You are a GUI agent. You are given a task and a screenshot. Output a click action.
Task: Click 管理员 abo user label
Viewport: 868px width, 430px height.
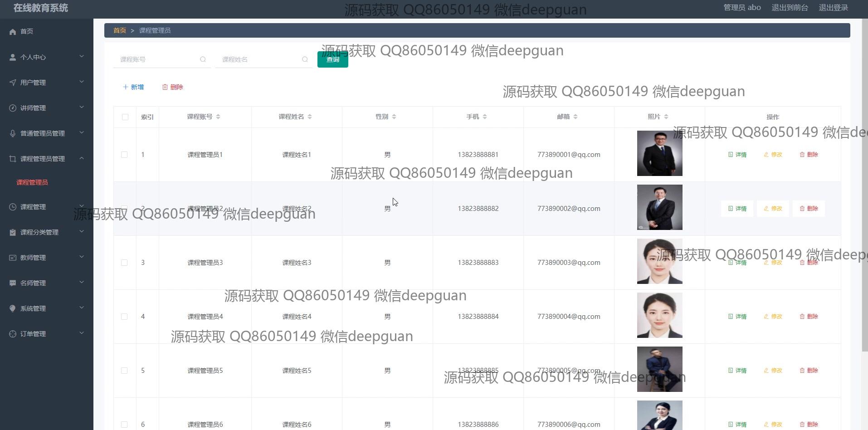(x=742, y=8)
